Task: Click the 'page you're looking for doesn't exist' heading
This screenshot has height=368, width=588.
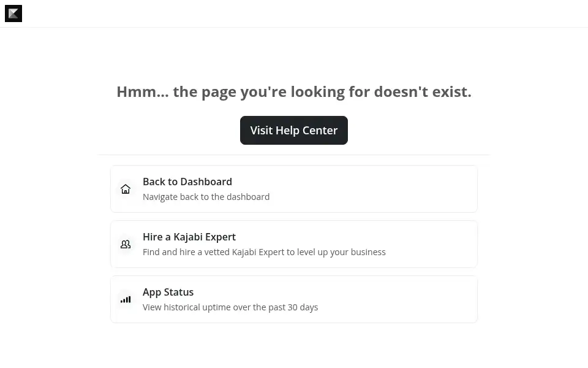Action: pos(293,91)
